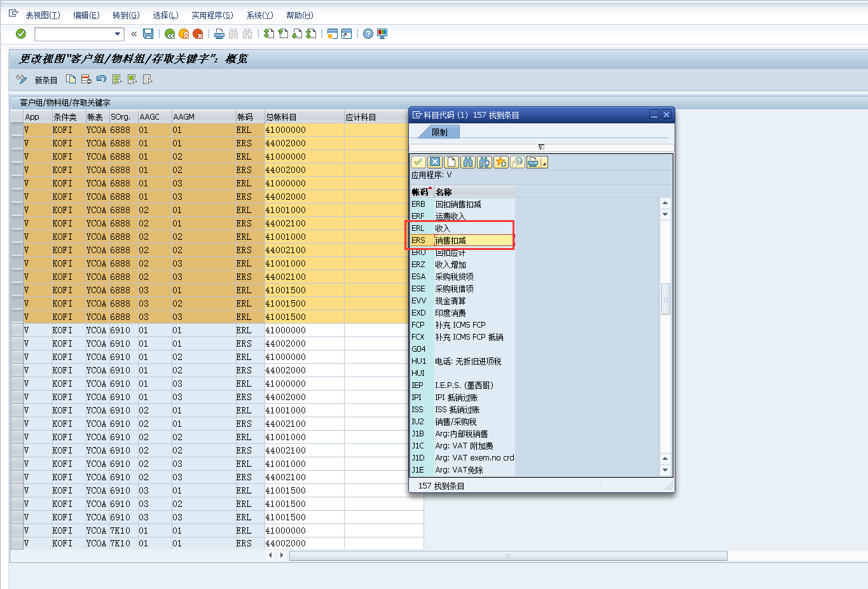Open the 系统(Y) menu
The height and width of the screenshot is (589, 868).
(x=259, y=15)
